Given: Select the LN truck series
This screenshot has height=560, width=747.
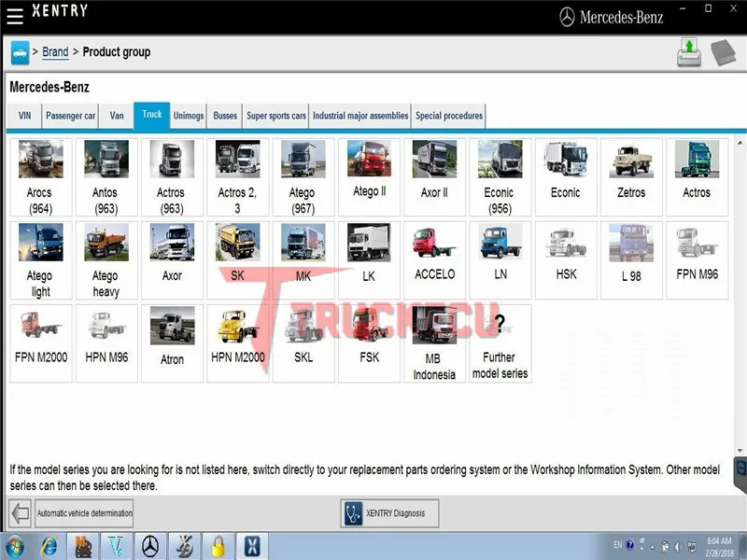Looking at the screenshot, I should tap(500, 260).
